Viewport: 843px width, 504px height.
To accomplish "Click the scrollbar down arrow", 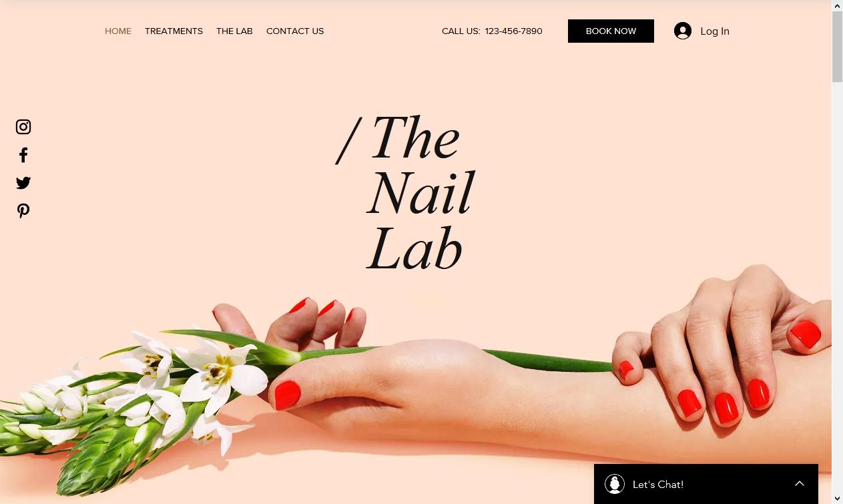I will point(837,498).
